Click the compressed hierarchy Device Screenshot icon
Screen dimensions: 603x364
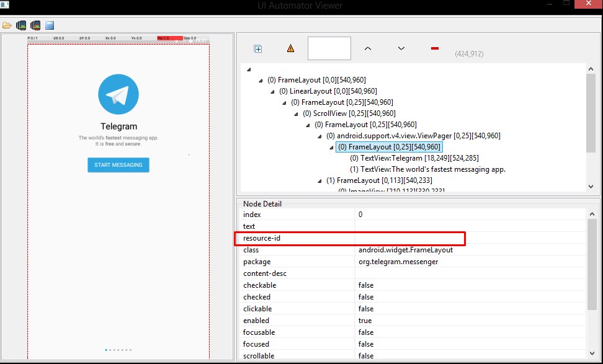coord(35,26)
